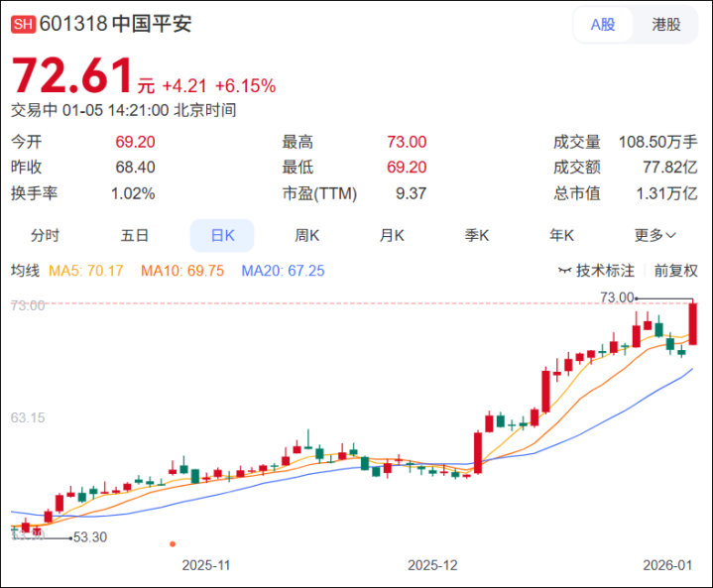The width and height of the screenshot is (713, 588).
Task: Select the 季K chart tab
Action: (x=477, y=236)
